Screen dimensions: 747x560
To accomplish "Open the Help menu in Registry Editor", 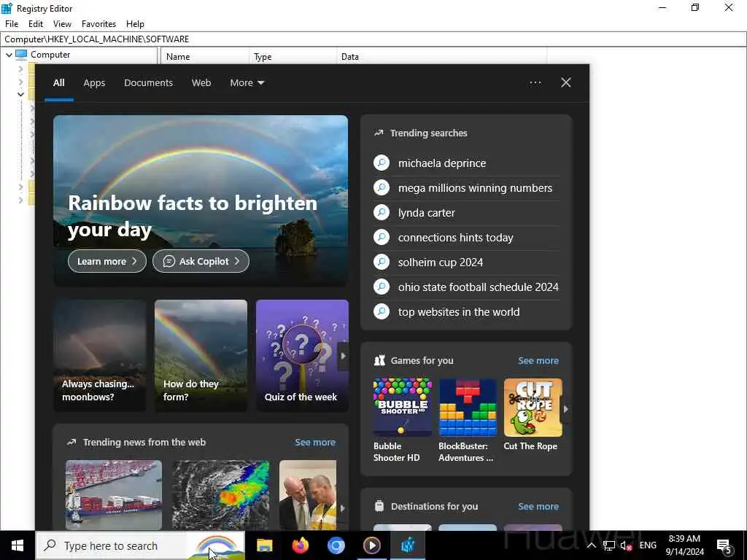I will click(135, 24).
